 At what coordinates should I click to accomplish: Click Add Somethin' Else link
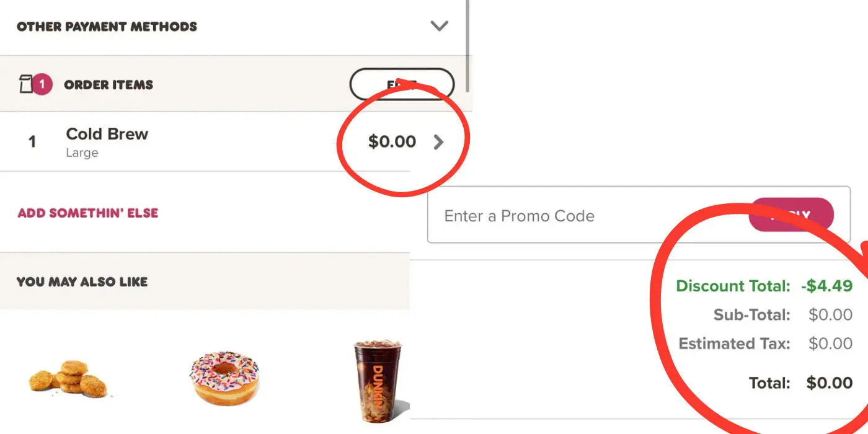tap(88, 213)
